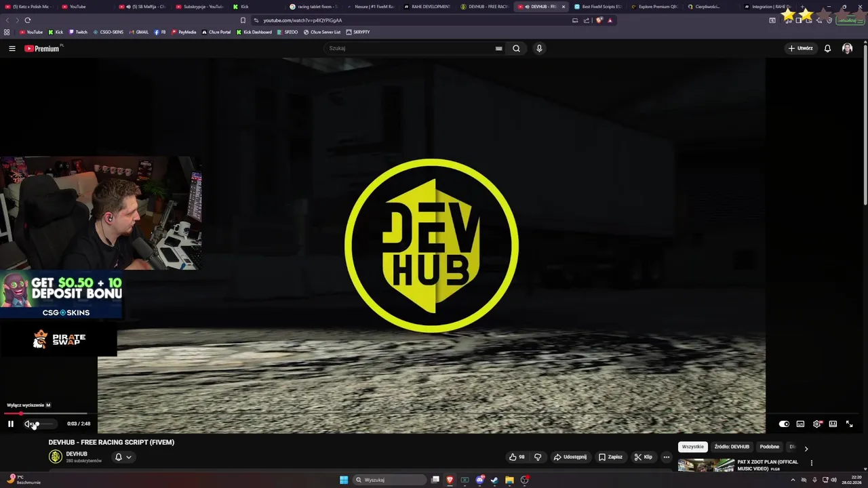The width and height of the screenshot is (868, 488).
Task: Turn on subtitles with the captions icon
Action: point(800,424)
